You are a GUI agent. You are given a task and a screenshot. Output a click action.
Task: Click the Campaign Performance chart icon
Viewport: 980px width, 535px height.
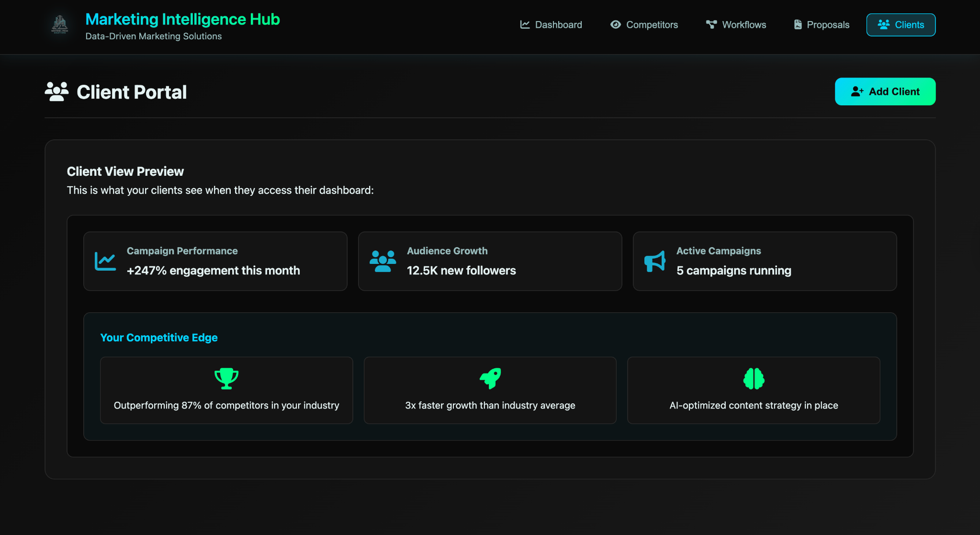pos(105,261)
